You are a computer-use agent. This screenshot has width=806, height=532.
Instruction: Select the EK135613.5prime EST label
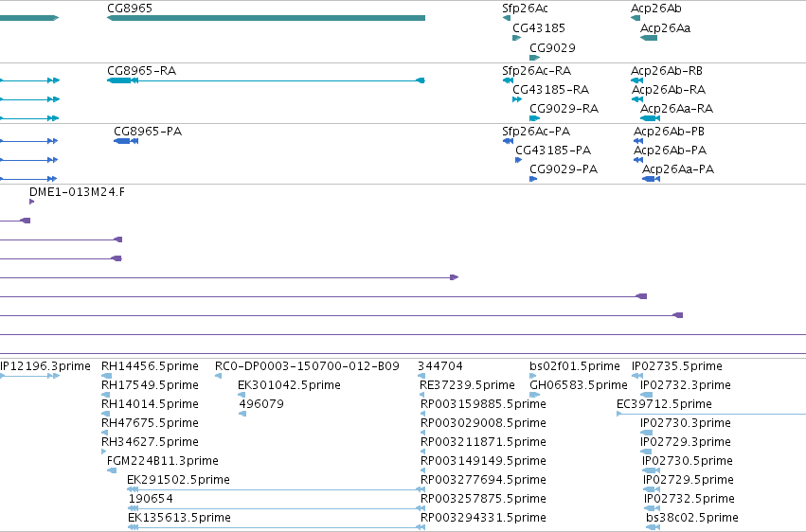pos(179,518)
